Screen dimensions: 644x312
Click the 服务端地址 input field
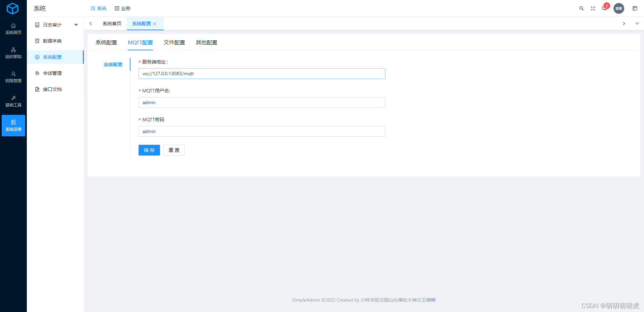click(262, 74)
